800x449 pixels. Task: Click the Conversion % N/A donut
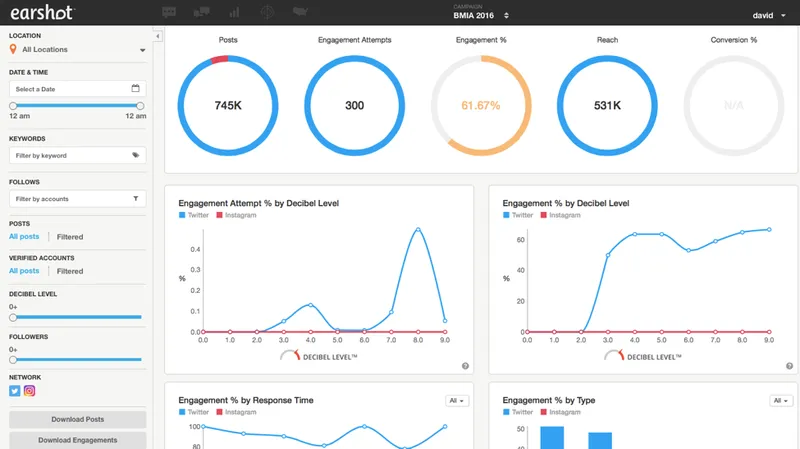tap(734, 106)
